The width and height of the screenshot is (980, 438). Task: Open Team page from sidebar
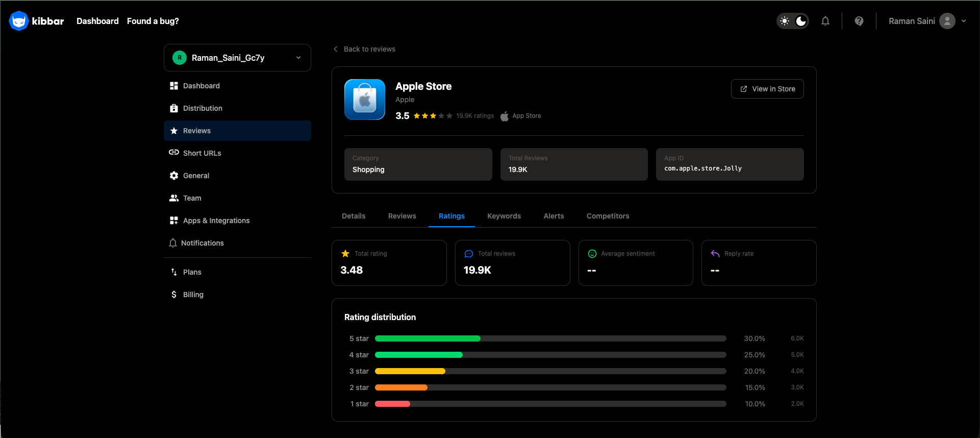[x=192, y=198]
